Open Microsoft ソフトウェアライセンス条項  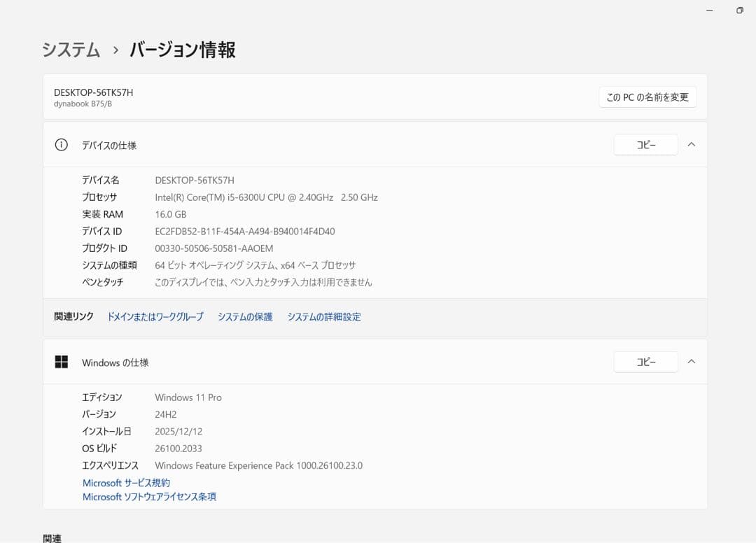click(149, 497)
